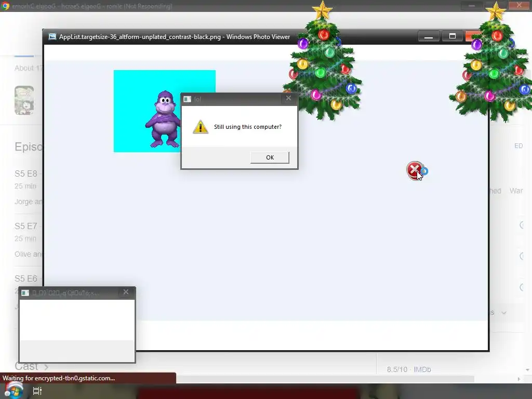
Task: Maximize the Windows Photo Viewer window
Action: pyautogui.click(x=453, y=36)
